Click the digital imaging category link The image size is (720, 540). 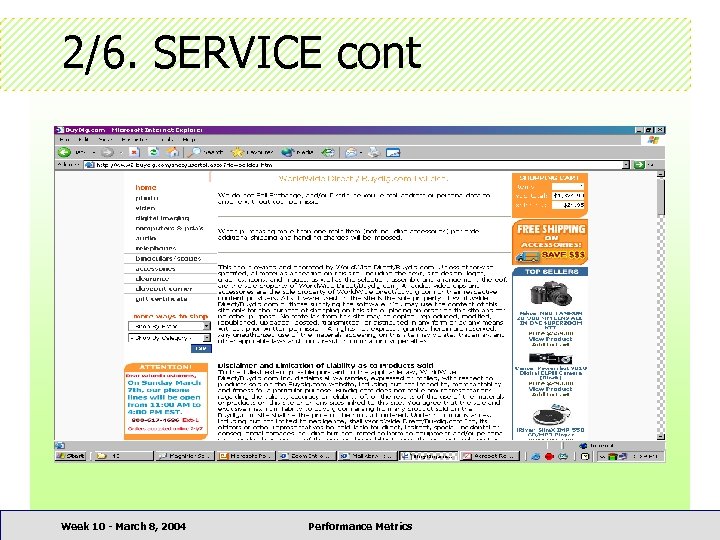coord(162,218)
